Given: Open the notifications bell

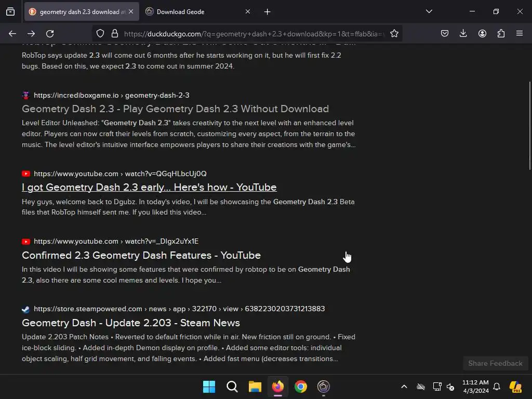Looking at the screenshot, I should point(497,387).
